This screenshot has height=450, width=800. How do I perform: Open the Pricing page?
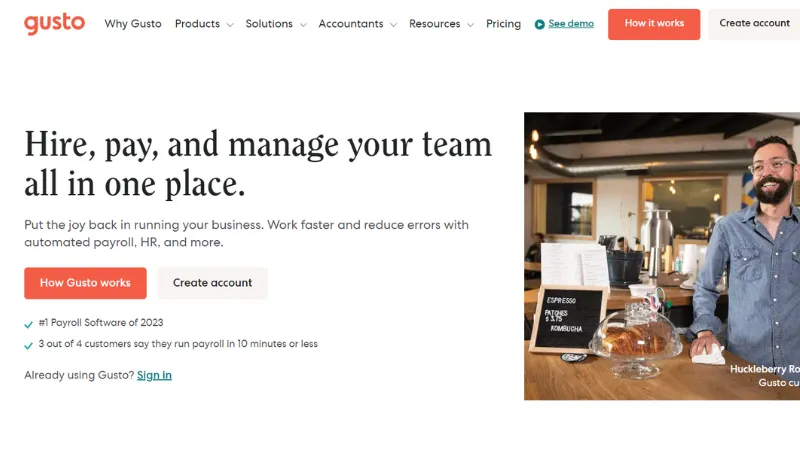(503, 24)
